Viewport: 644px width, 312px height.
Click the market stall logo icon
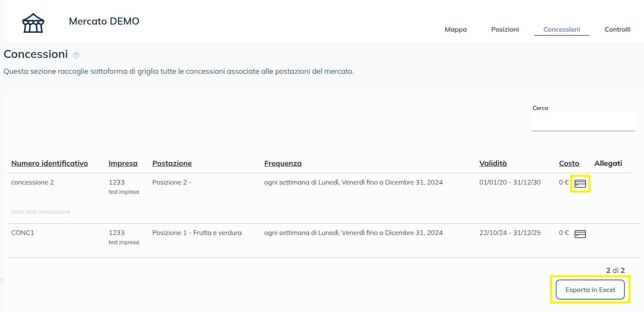coord(33,22)
